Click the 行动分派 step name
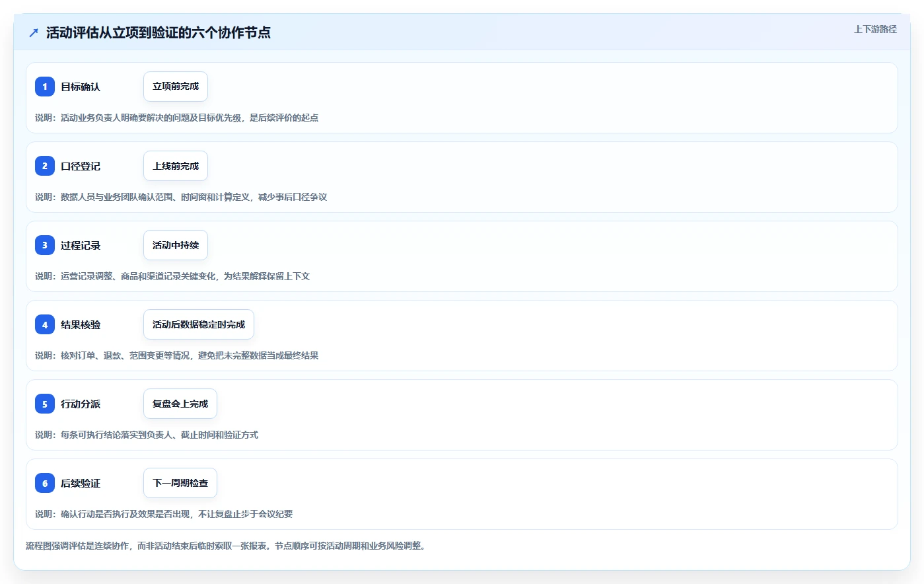Image resolution: width=924 pixels, height=584 pixels. coord(81,404)
